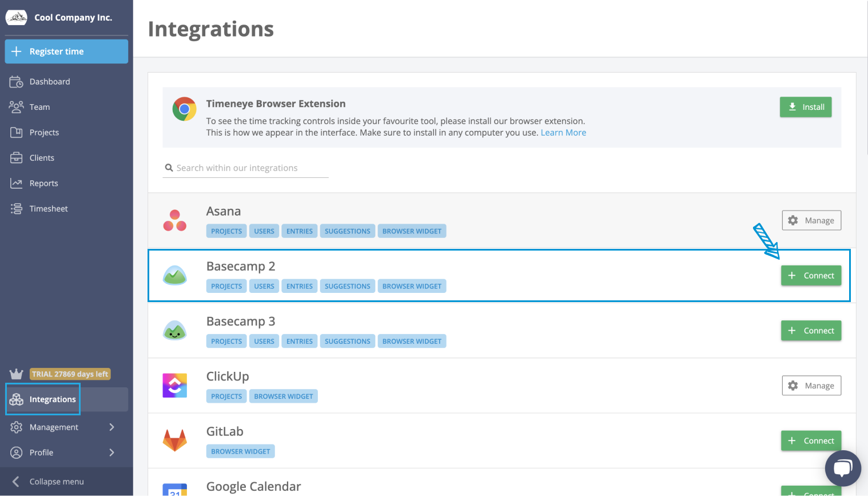Viewport: 868px width, 496px height.
Task: Click the Google Calendar logo
Action: [x=174, y=490]
